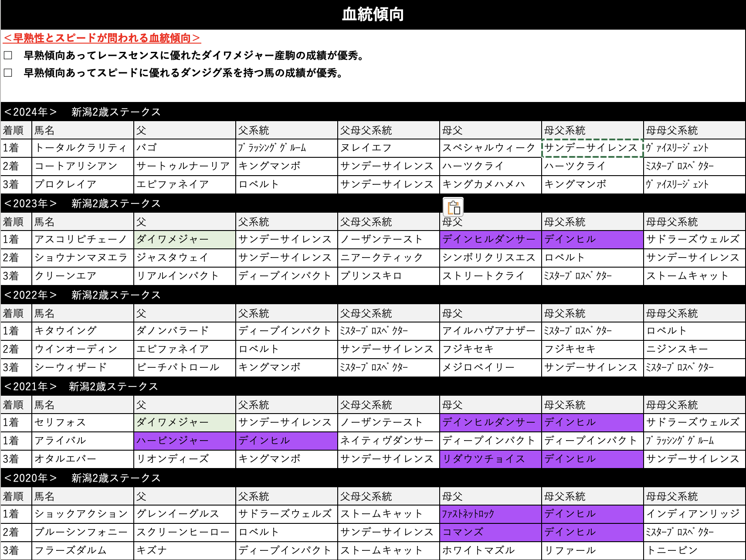Select the <2023年> 新潟2歳ステークス header row

click(x=373, y=203)
